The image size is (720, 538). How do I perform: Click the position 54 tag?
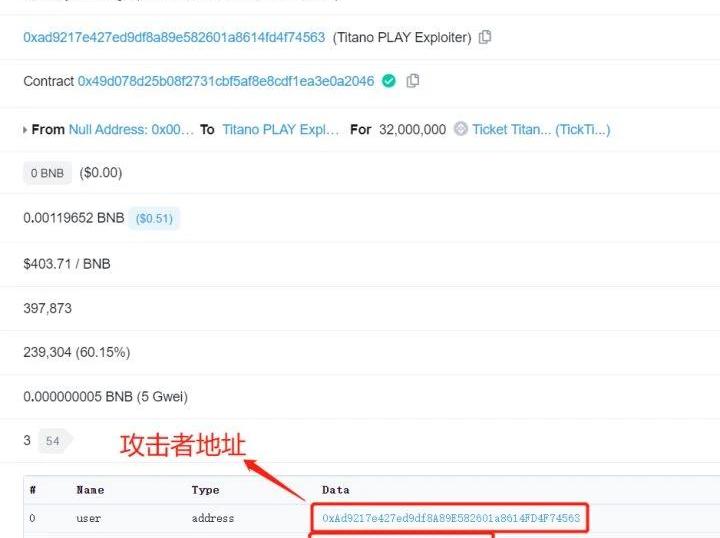click(53, 441)
